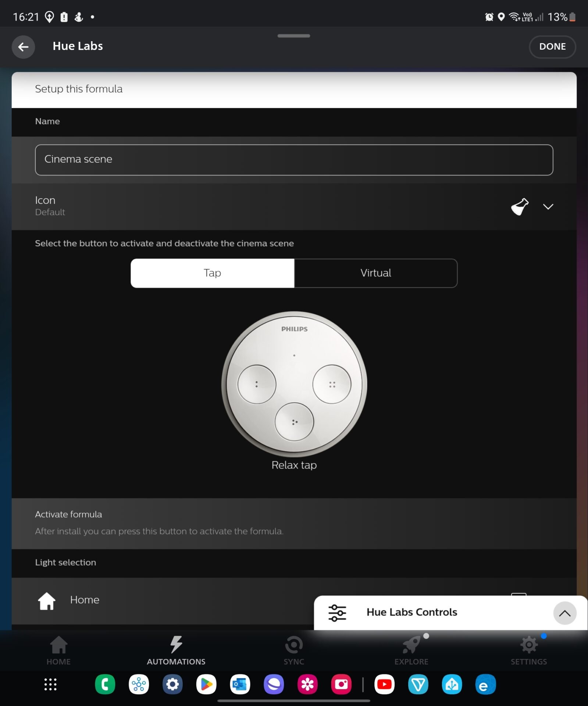Click the Home house icon in Light selection
588x706 pixels.
pos(47,600)
